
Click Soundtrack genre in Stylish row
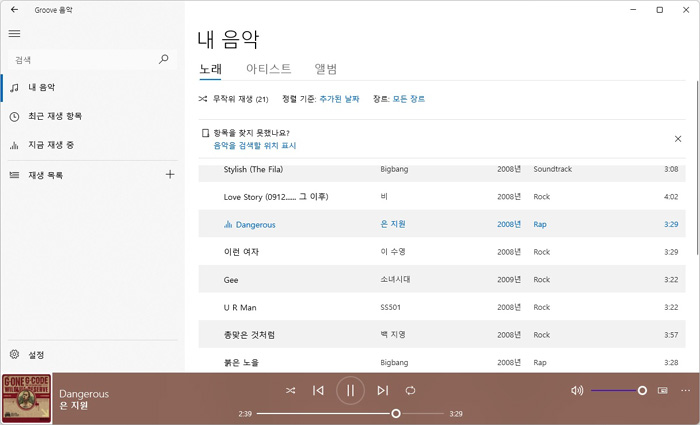(x=553, y=169)
